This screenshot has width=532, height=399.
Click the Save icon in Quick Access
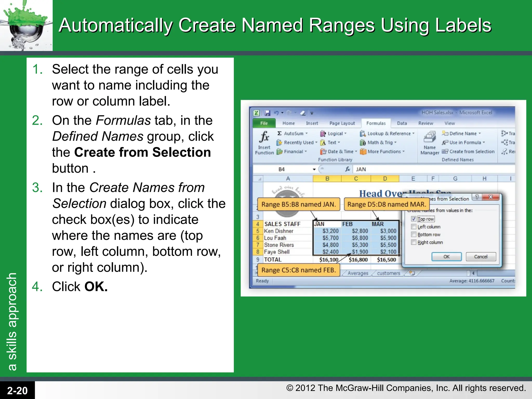pos(267,113)
